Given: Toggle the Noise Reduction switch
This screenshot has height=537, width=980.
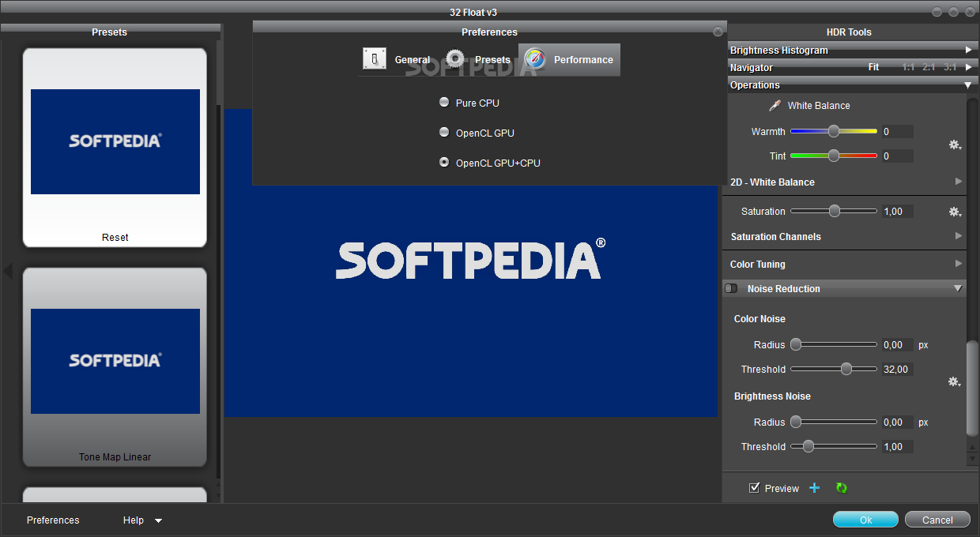Looking at the screenshot, I should (x=731, y=289).
